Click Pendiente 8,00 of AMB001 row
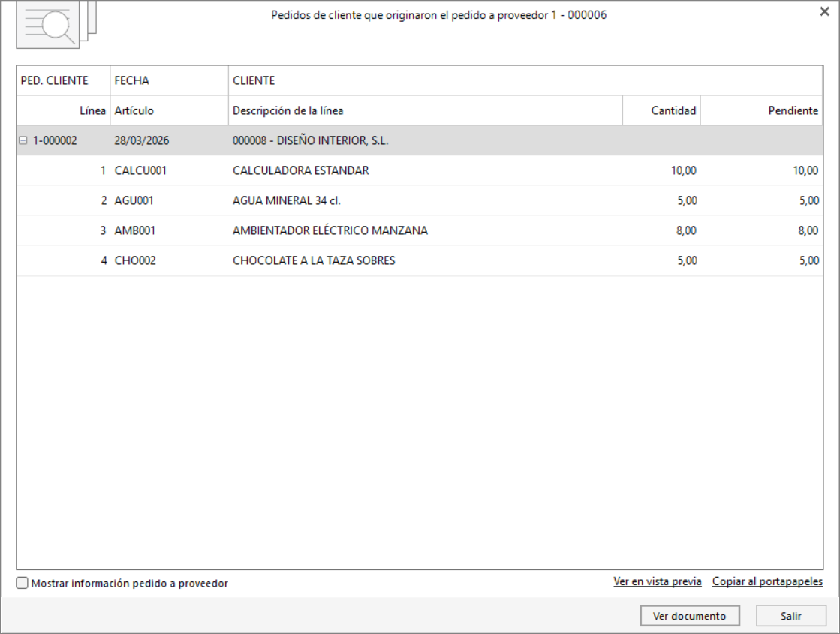The image size is (840, 634). [x=808, y=230]
